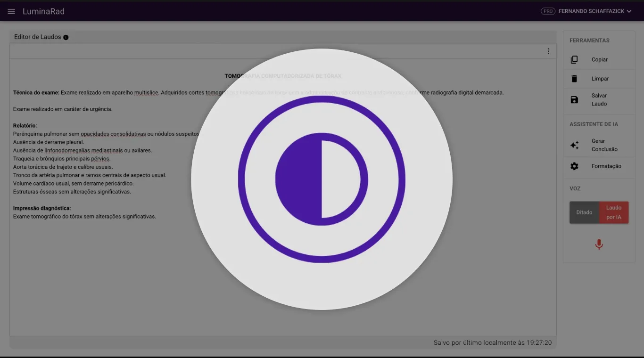Click the Gerar Conclusão label

[604, 145]
